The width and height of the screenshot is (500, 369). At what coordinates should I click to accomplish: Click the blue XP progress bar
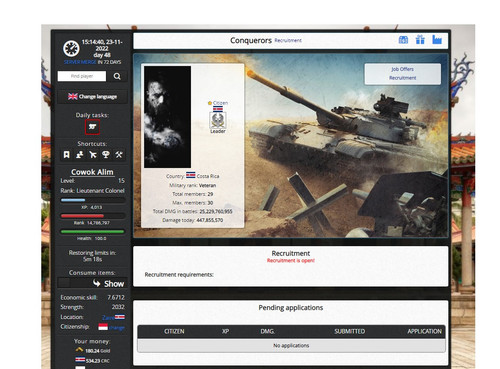93,200
